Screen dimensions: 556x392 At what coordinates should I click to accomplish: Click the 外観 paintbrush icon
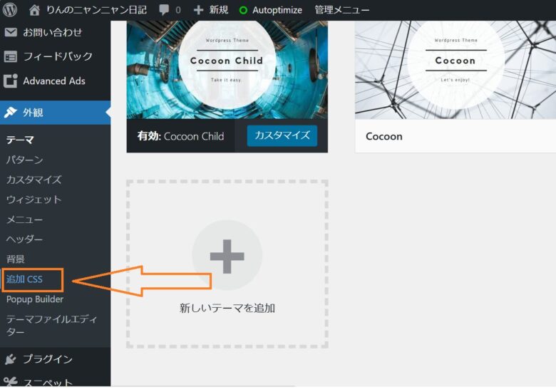coord(11,113)
